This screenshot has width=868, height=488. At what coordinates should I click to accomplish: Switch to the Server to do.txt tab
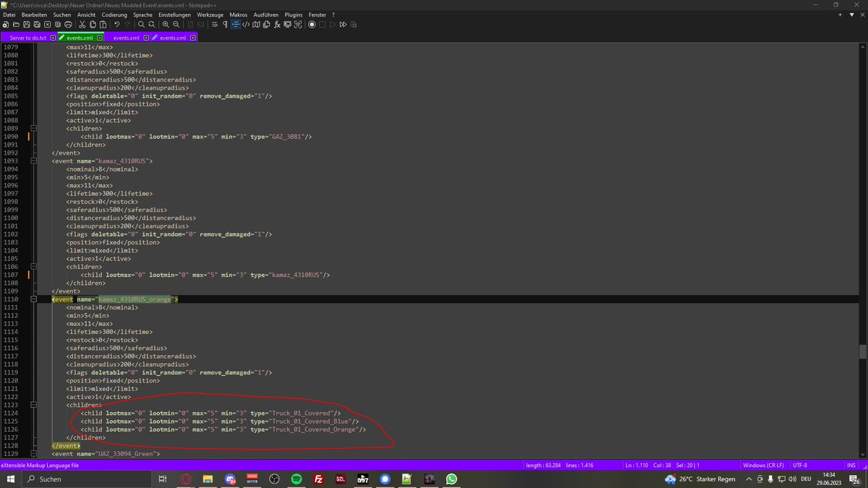point(28,38)
